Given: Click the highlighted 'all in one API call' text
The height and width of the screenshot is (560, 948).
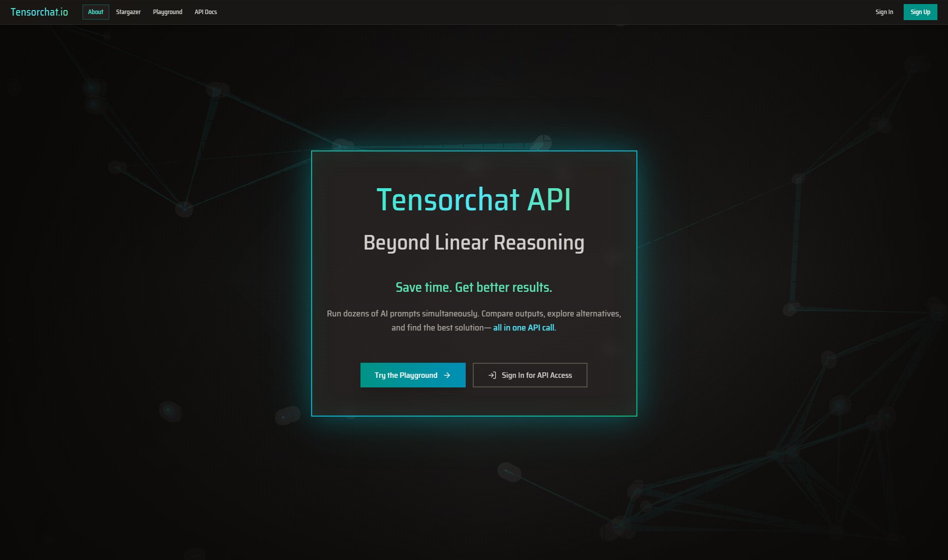Looking at the screenshot, I should pyautogui.click(x=524, y=328).
